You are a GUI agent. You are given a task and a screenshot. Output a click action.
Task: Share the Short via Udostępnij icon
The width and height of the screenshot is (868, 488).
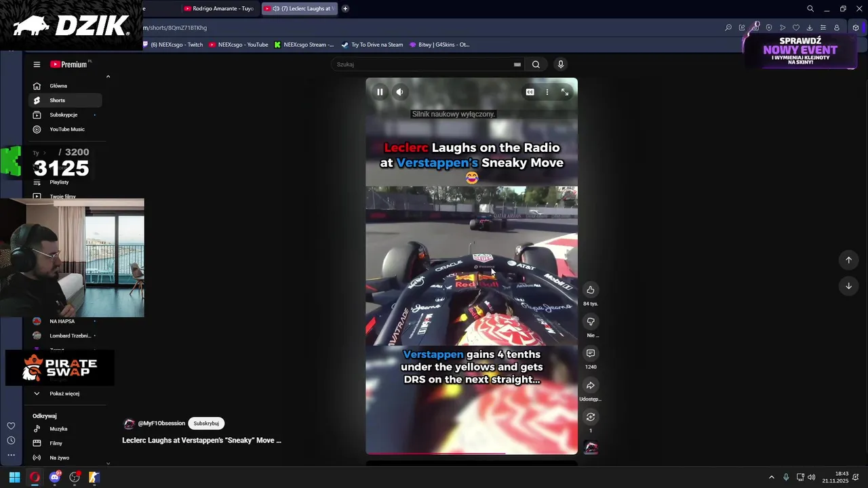(591, 385)
